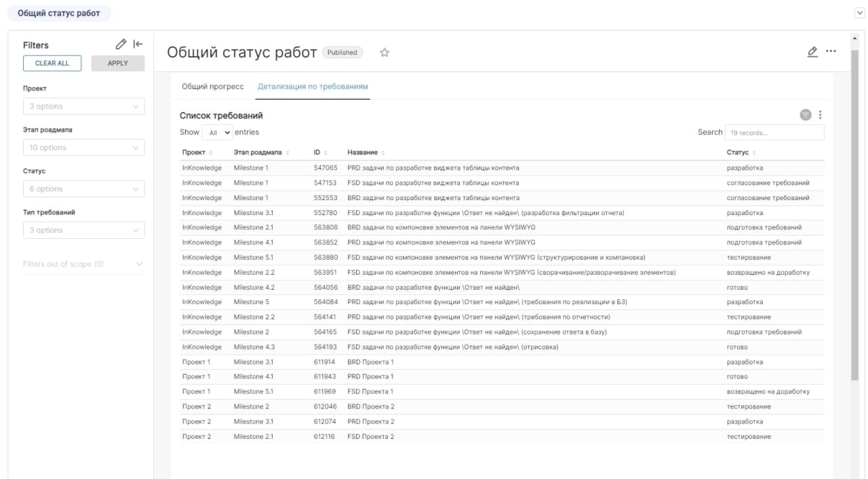The image size is (868, 479).
Task: Select the Детализация по требованиям tab
Action: click(x=313, y=87)
